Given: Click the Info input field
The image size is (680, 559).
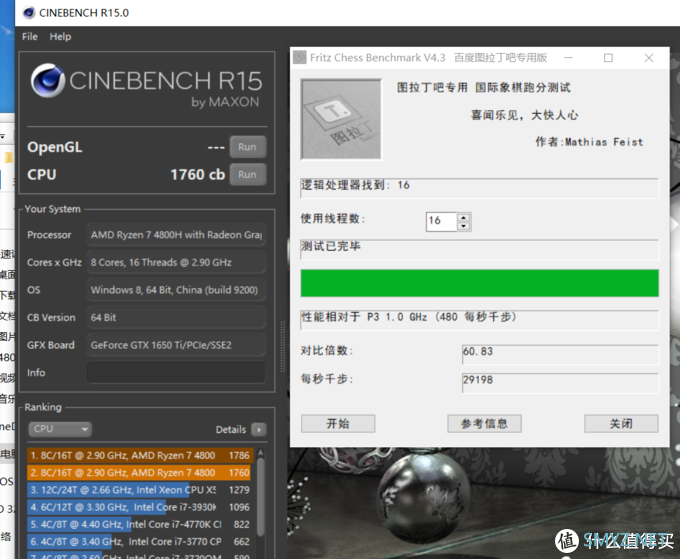Looking at the screenshot, I should [176, 373].
